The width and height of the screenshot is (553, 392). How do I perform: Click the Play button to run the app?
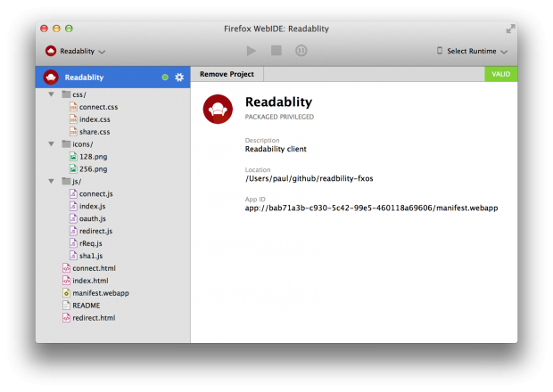click(252, 51)
